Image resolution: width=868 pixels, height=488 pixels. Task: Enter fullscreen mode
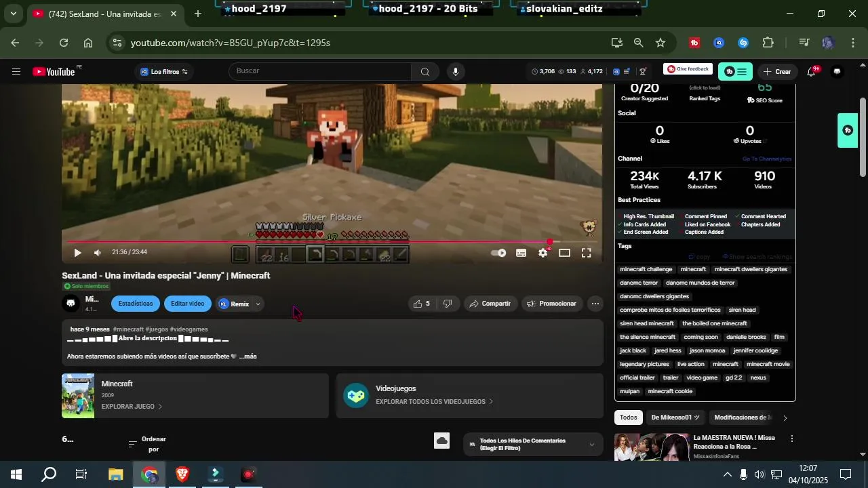point(587,253)
